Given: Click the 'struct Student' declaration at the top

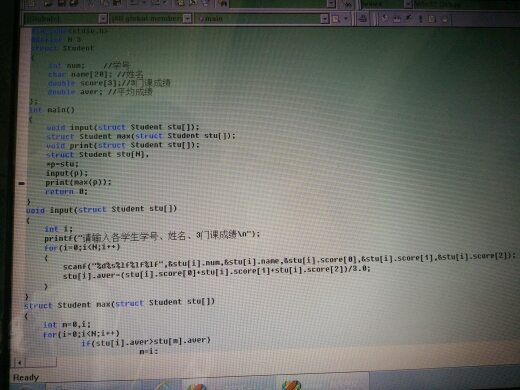Looking at the screenshot, I should [x=62, y=48].
